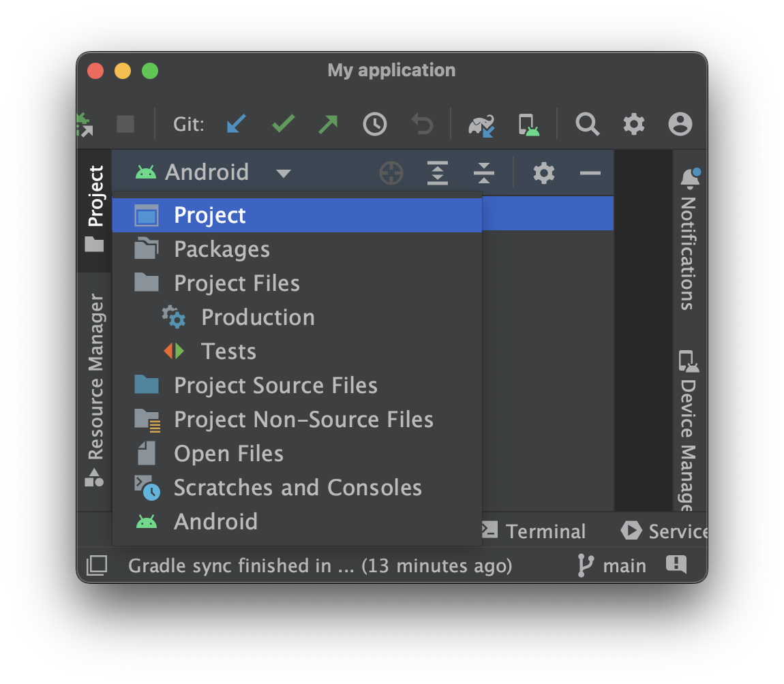Select Project Non-Source Files view
The image size is (784, 684).
297,419
